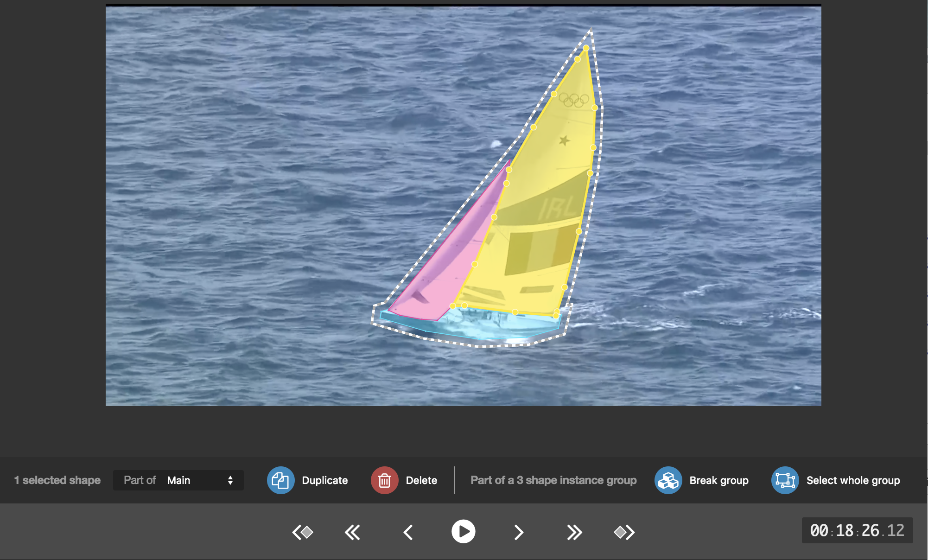
Task: Step back one frame
Action: click(x=408, y=532)
